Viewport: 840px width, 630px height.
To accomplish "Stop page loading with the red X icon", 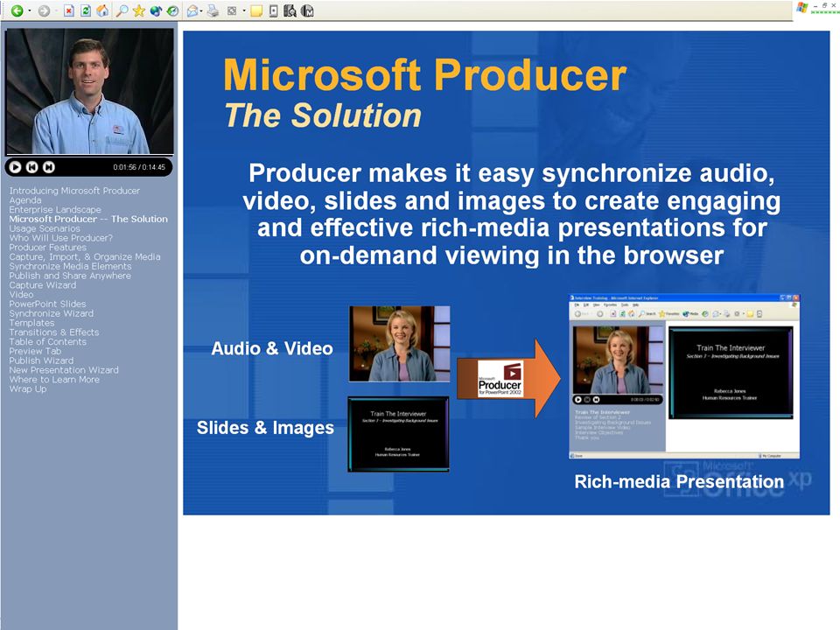I will tap(68, 10).
